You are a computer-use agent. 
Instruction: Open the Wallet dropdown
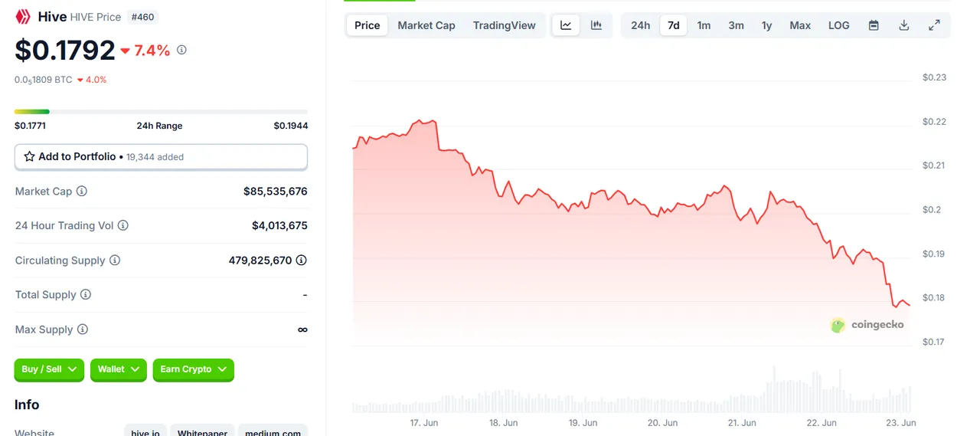coord(118,369)
